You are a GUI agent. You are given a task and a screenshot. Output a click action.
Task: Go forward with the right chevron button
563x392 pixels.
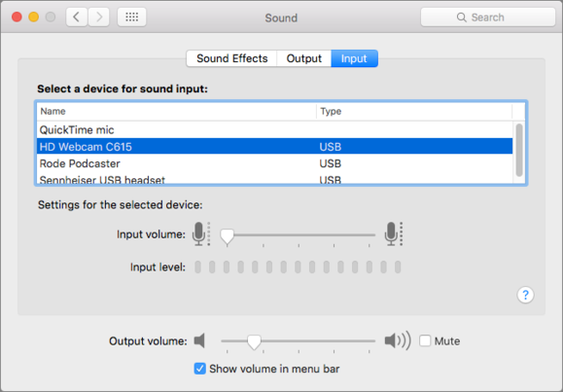tap(99, 17)
